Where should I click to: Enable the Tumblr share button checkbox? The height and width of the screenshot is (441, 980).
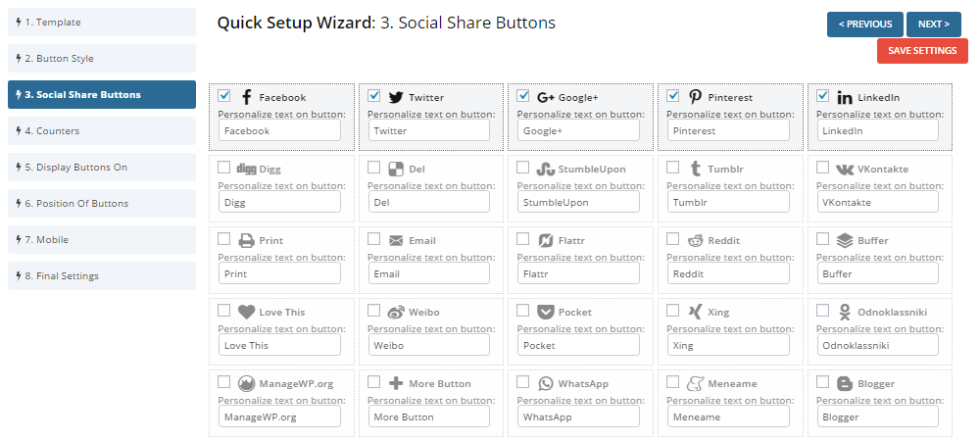click(x=672, y=168)
